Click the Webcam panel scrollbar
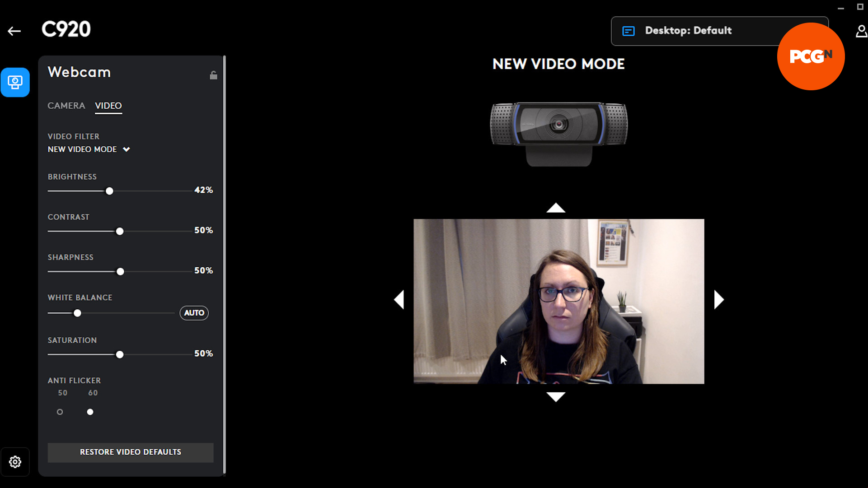The height and width of the screenshot is (488, 868). (224, 265)
